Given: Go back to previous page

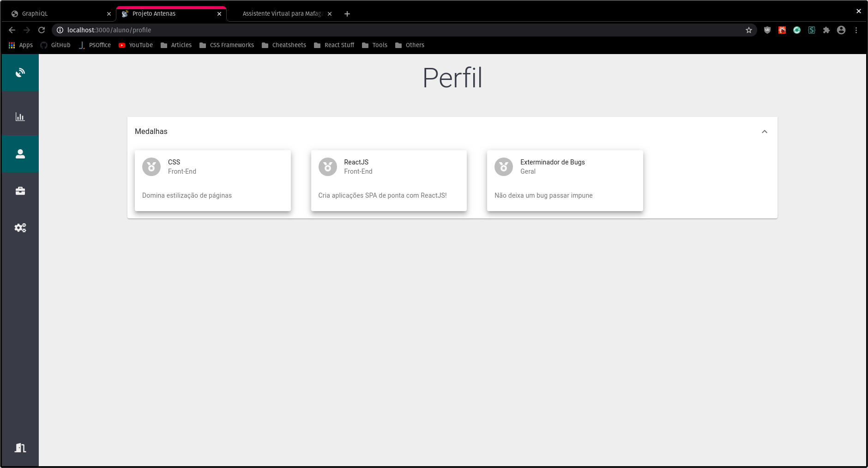Looking at the screenshot, I should [x=12, y=30].
